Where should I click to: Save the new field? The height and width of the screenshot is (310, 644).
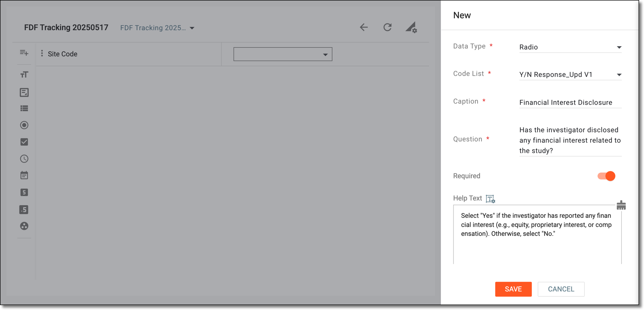513,289
